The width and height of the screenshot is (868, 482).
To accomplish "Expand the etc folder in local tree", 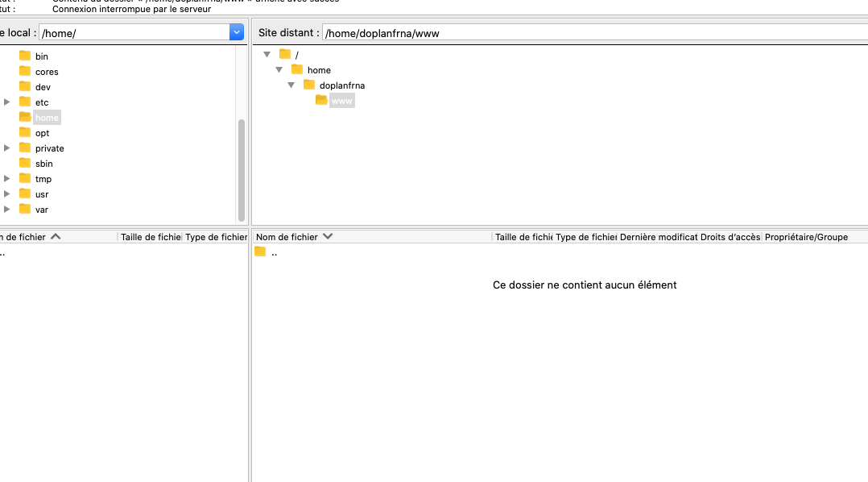I will [x=6, y=102].
